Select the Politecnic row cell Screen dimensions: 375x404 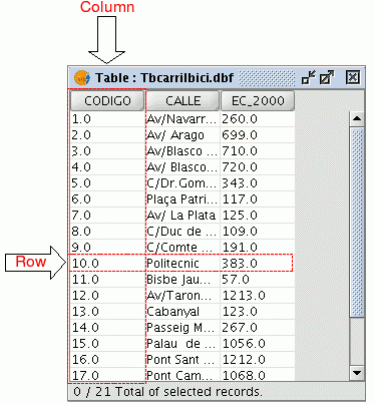click(x=183, y=263)
